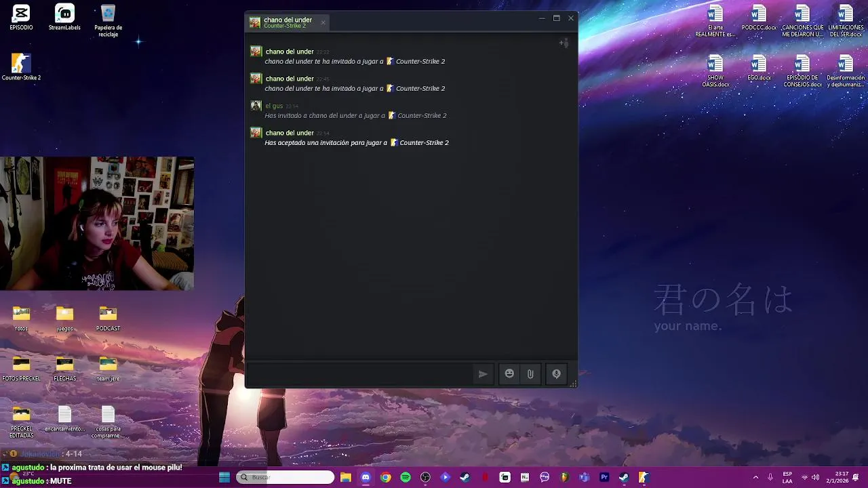868x488 pixels.
Task: Focus the chat message input field
Action: (x=359, y=373)
